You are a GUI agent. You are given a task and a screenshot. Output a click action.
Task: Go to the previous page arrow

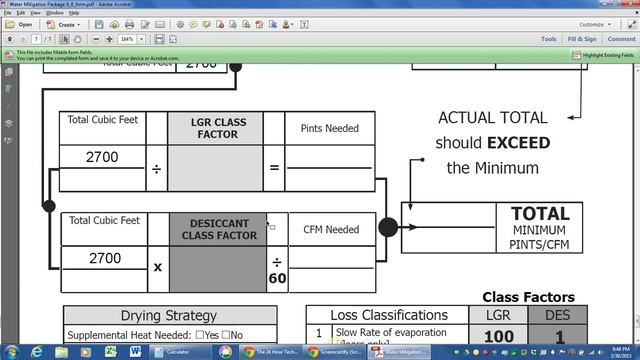click(10, 39)
